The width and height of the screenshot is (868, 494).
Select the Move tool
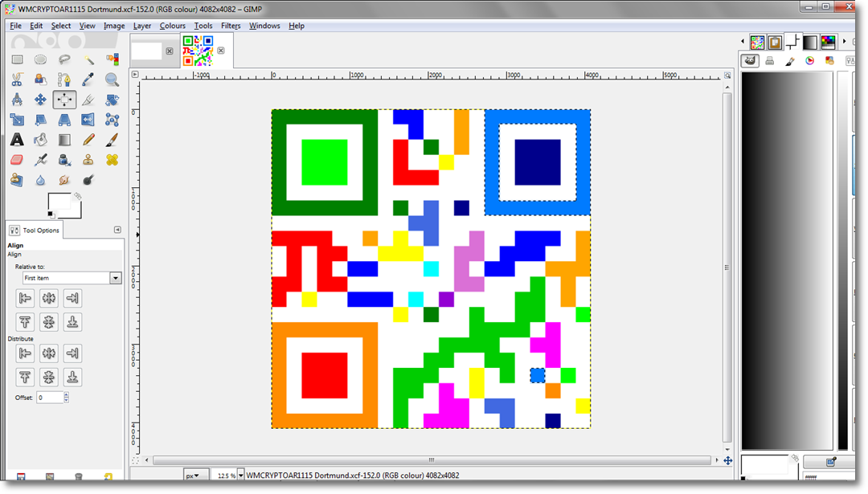click(x=40, y=100)
